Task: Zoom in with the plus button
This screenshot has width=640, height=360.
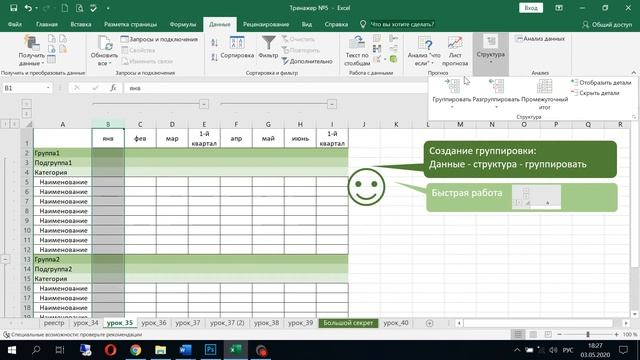Action: pos(616,334)
